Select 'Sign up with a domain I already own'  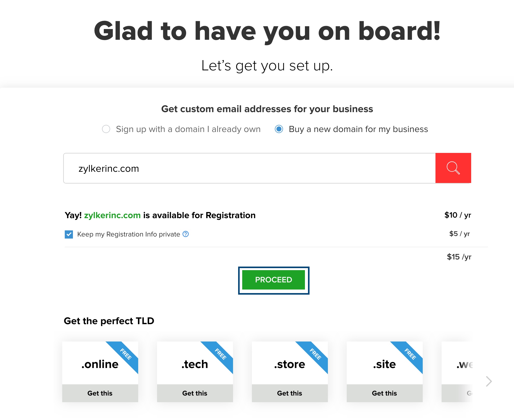(106, 129)
